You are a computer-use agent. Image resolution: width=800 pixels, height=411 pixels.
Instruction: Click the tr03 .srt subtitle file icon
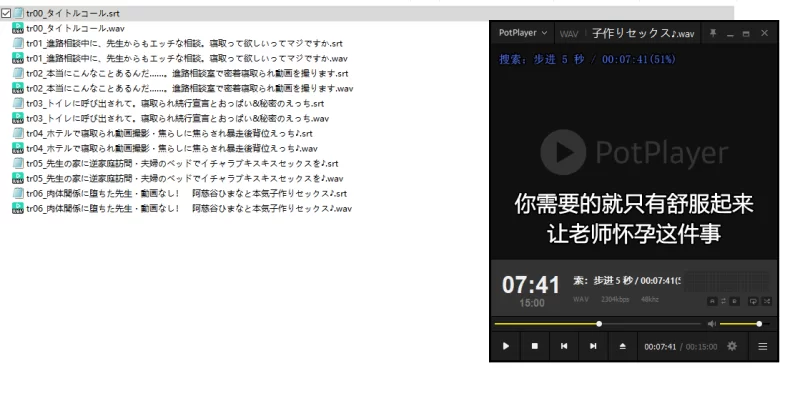[x=18, y=103]
